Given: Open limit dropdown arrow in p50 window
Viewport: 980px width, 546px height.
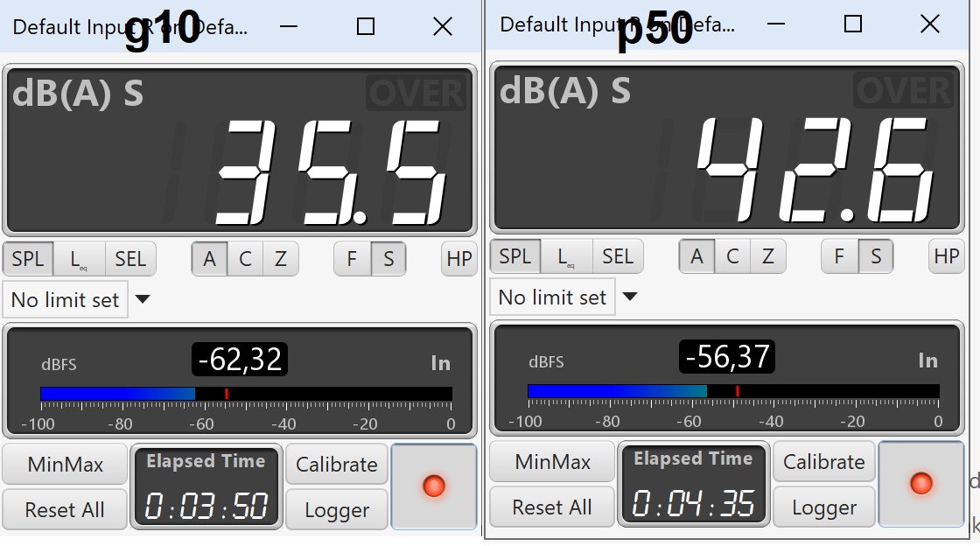Looking at the screenshot, I should coord(630,297).
